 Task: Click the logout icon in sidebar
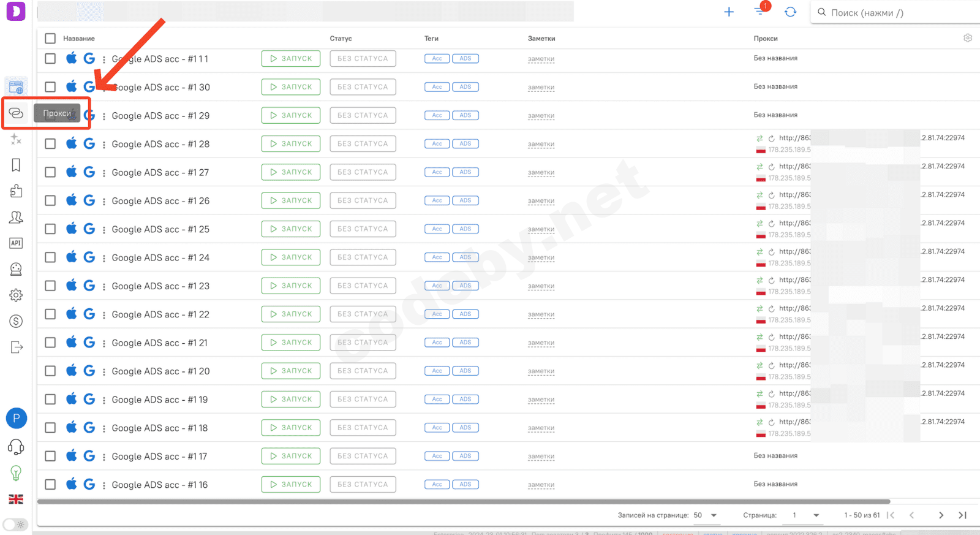[16, 347]
